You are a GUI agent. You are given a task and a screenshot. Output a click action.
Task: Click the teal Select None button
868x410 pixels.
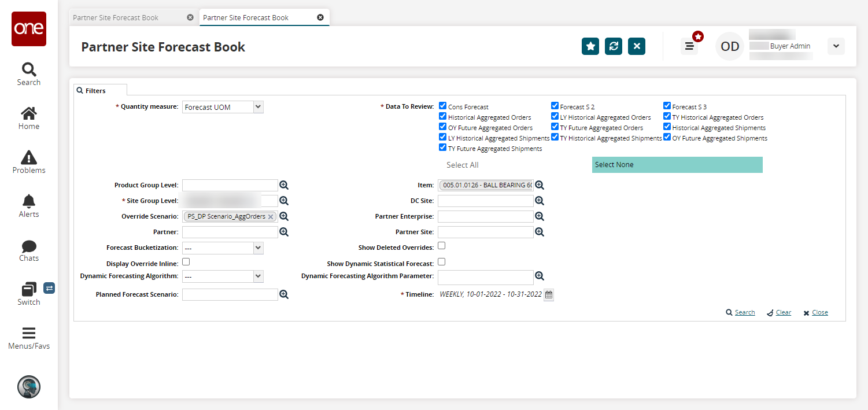(x=677, y=165)
